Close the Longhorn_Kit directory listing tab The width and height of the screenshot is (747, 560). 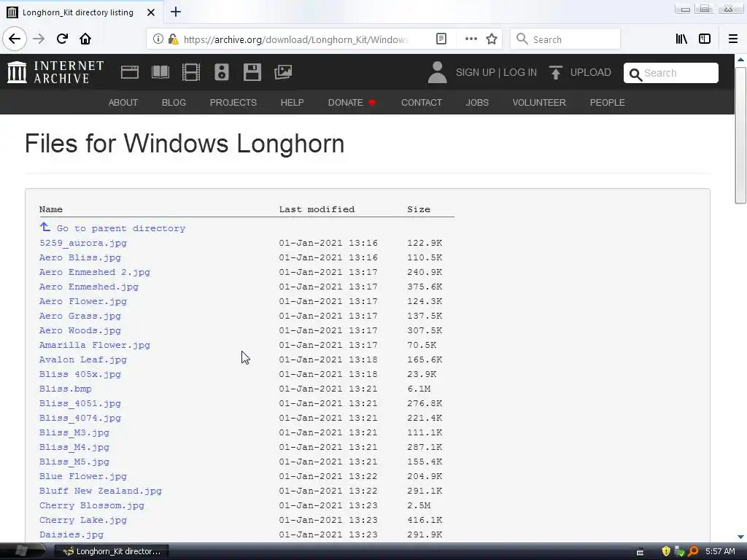pyautogui.click(x=150, y=12)
